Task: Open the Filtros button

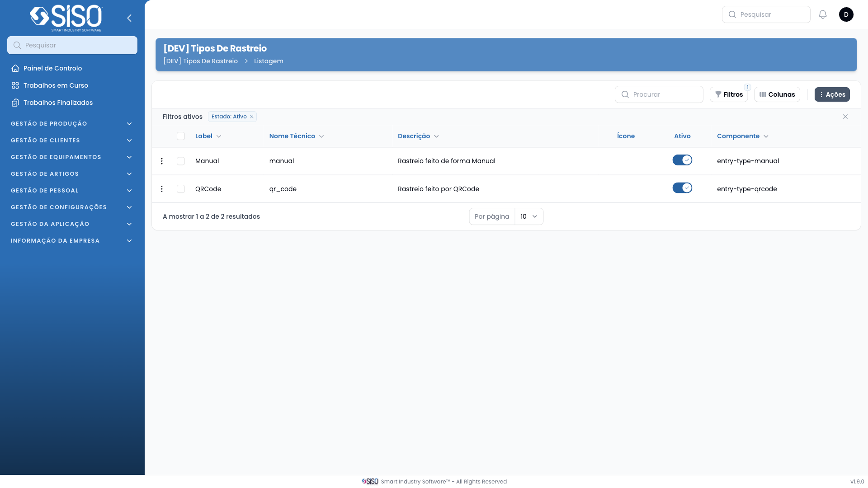Action: [x=728, y=94]
